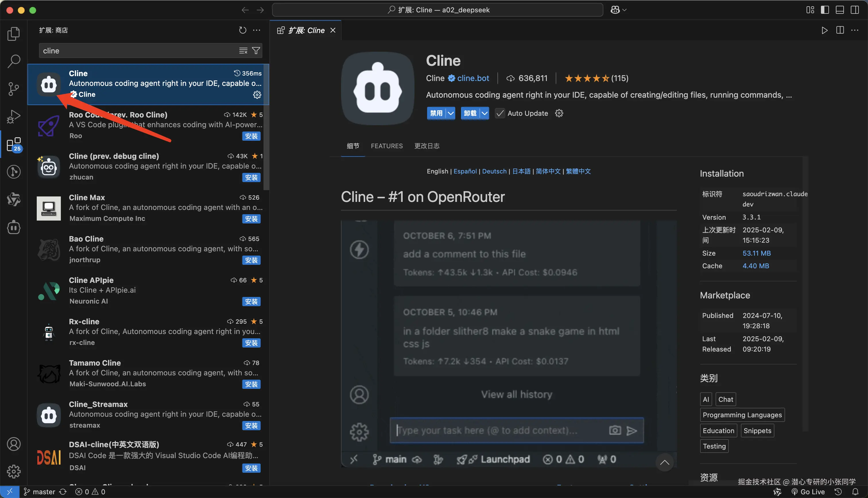Screen dimensions: 868x498
Task: Expand the 卸载 (Uninstall) dropdown arrow
Action: (485, 113)
